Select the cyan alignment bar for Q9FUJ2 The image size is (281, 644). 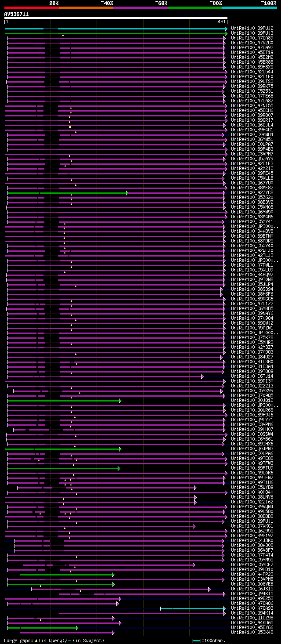pyautogui.click(x=116, y=29)
